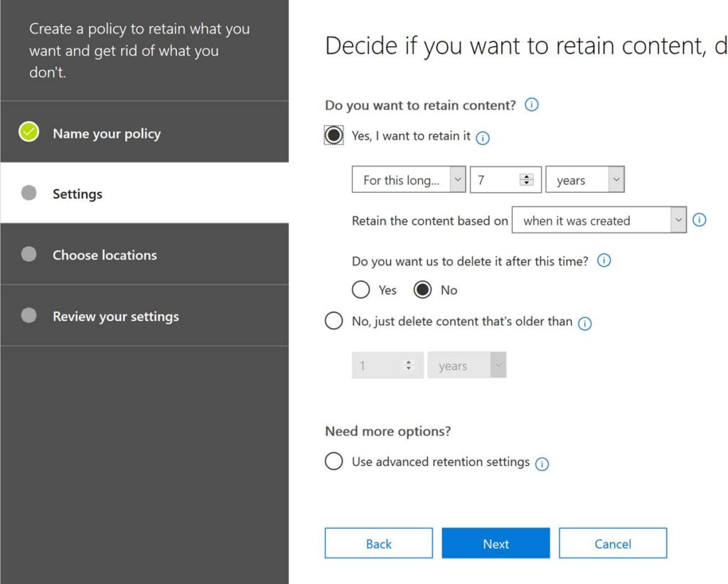
Task: Click grey step circle beside Choose locations
Action: (x=28, y=254)
